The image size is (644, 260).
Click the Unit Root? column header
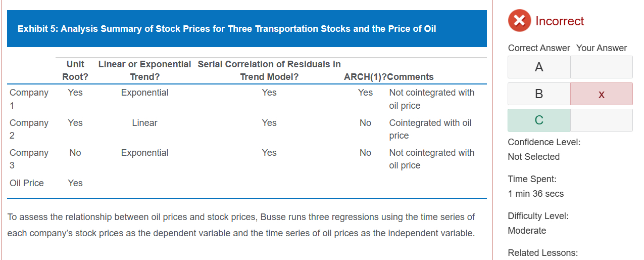pos(75,71)
